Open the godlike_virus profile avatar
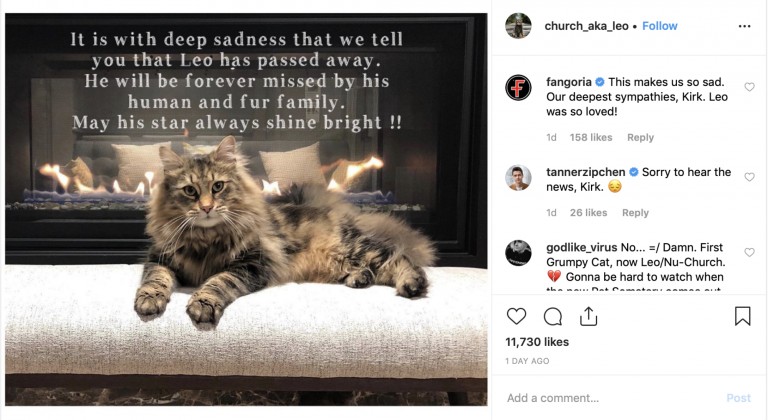The height and width of the screenshot is (420, 768). tap(518, 253)
